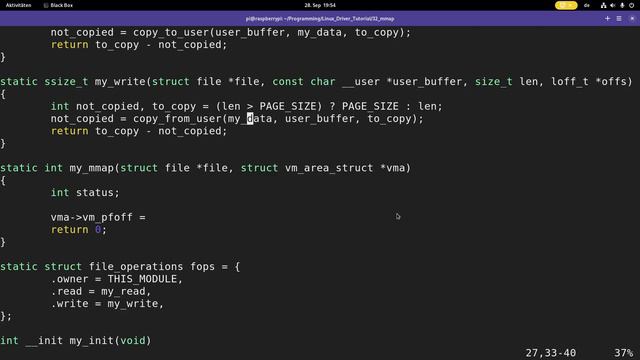Click the 'vma->vm_pfoff =' line
Image resolution: width=640 pixels, height=360 pixels.
(98, 217)
